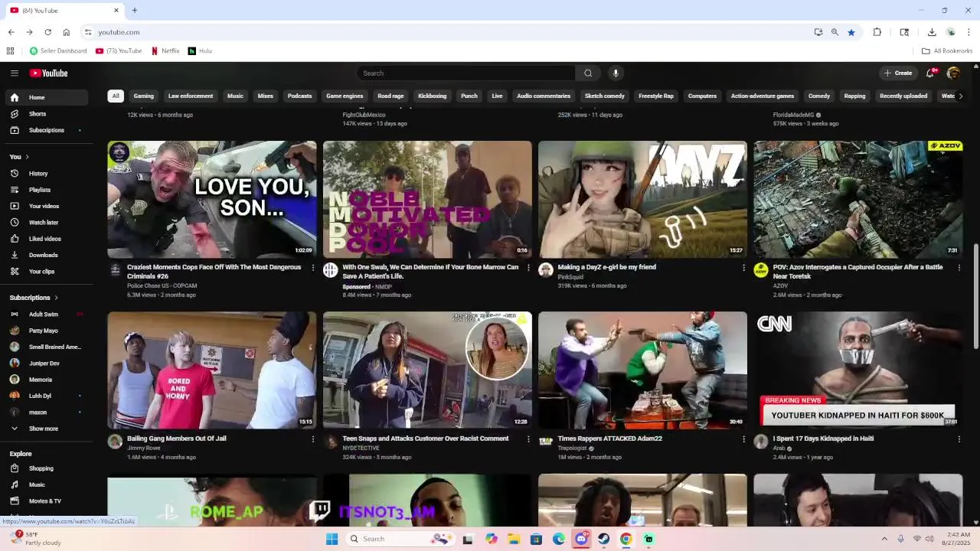The width and height of the screenshot is (980, 551).
Task: Reload the page in Chrome
Action: pyautogui.click(x=47, y=32)
